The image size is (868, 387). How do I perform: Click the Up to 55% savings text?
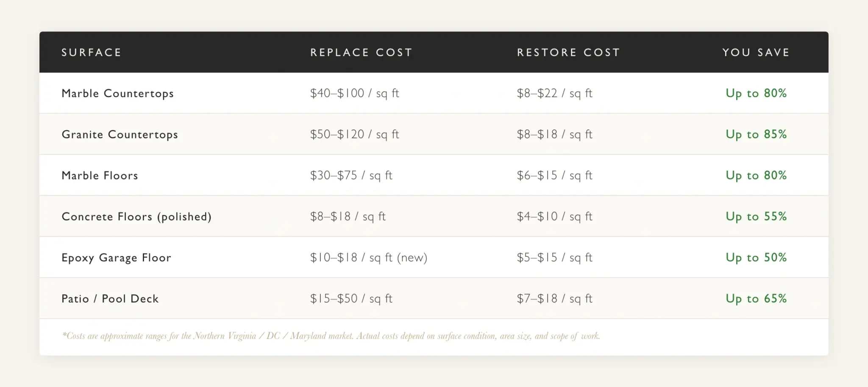pyautogui.click(x=756, y=217)
